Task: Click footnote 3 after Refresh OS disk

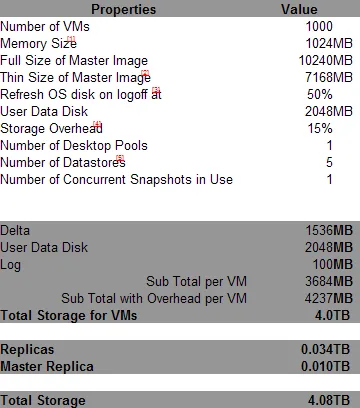Action: point(156,90)
